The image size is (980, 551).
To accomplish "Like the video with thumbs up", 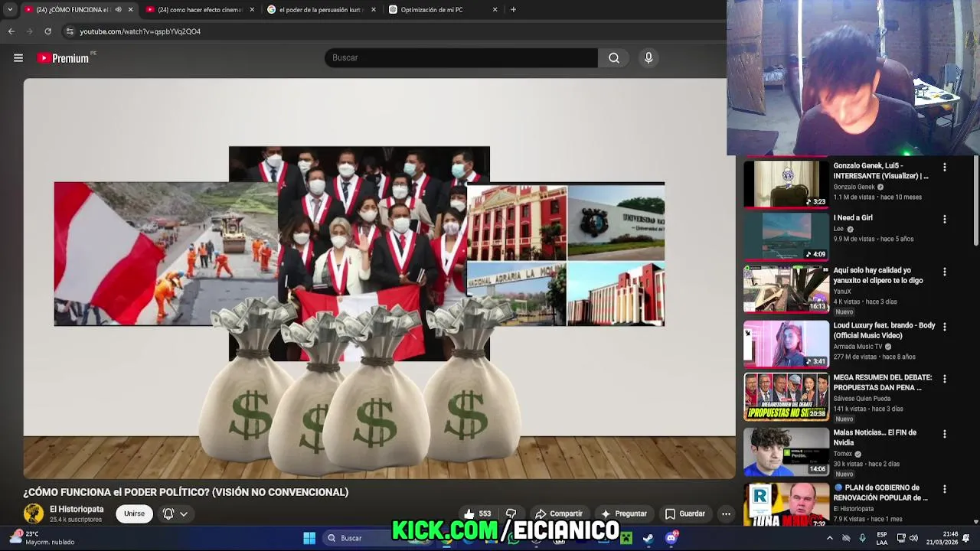I will tap(478, 514).
